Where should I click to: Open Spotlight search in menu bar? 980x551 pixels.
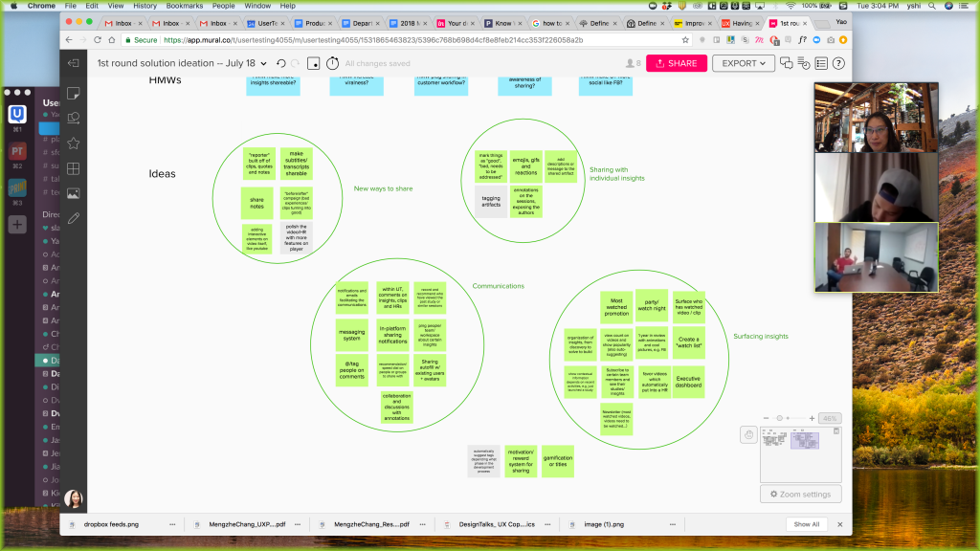pyautogui.click(x=932, y=6)
